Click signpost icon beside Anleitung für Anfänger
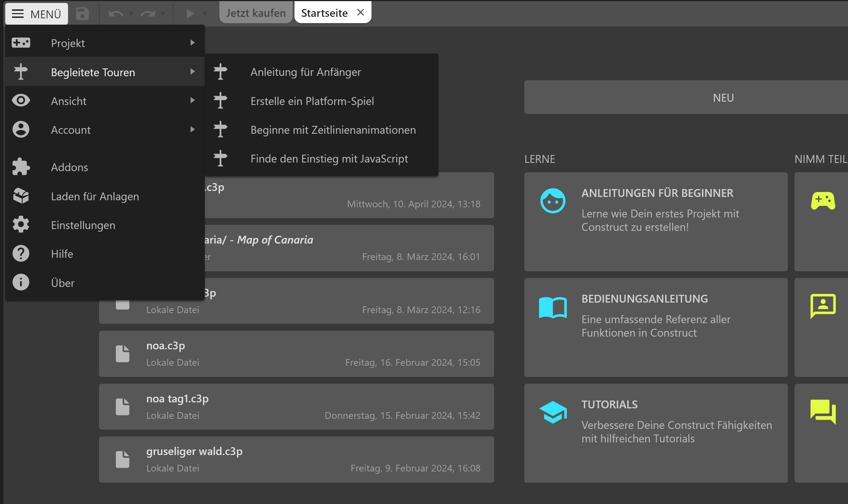 pyautogui.click(x=221, y=72)
